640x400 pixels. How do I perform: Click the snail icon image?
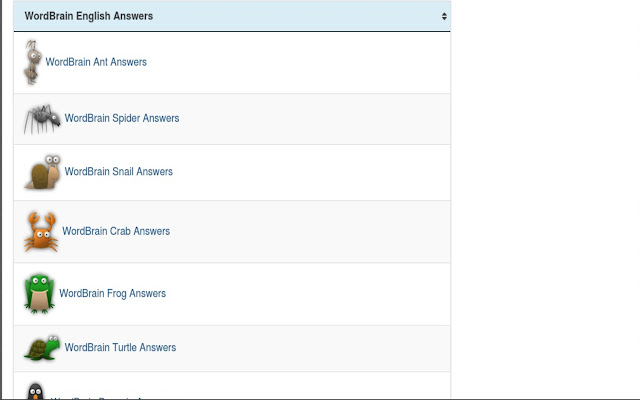pyautogui.click(x=42, y=172)
